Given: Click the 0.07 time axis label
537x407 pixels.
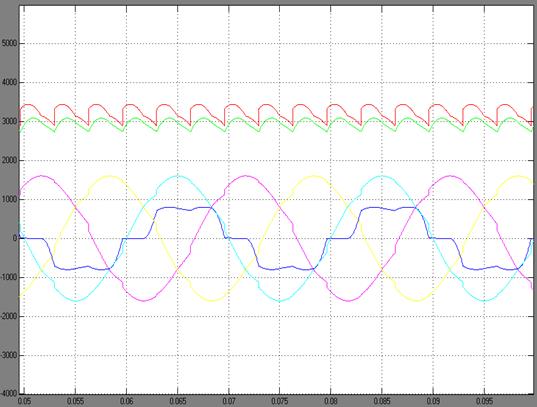Looking at the screenshot, I should [228, 401].
